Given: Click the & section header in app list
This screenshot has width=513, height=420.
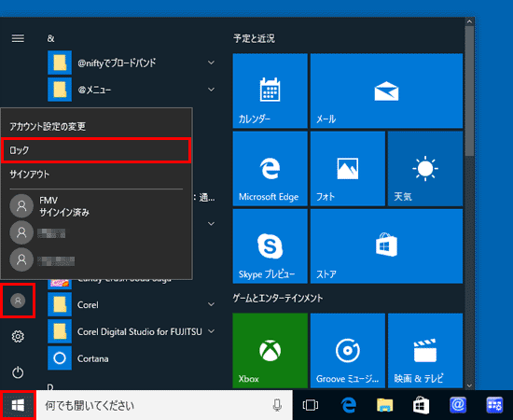Looking at the screenshot, I should coord(50,38).
